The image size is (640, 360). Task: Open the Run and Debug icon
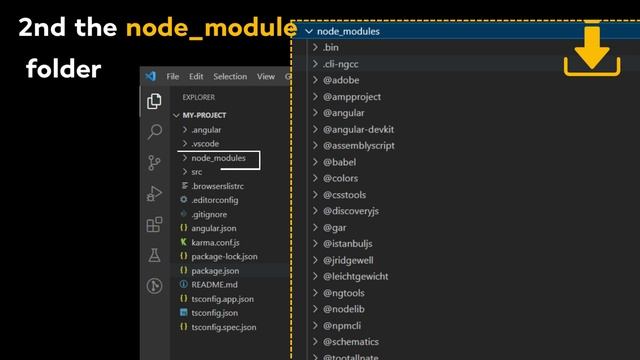[154, 193]
